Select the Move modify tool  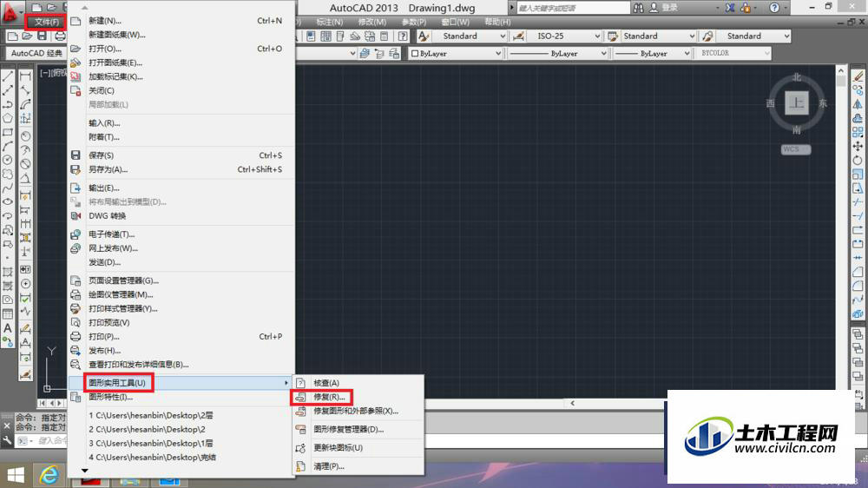tap(858, 146)
